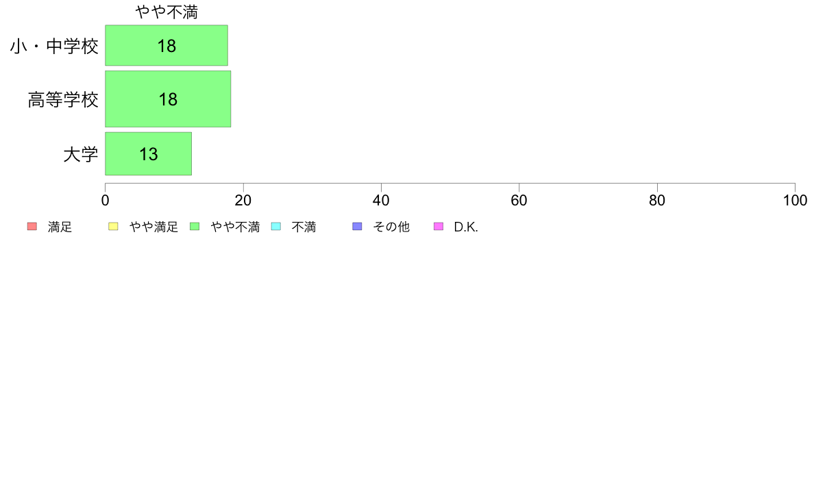Click the 高等学校 axis label
814x504 pixels.
tap(63, 100)
